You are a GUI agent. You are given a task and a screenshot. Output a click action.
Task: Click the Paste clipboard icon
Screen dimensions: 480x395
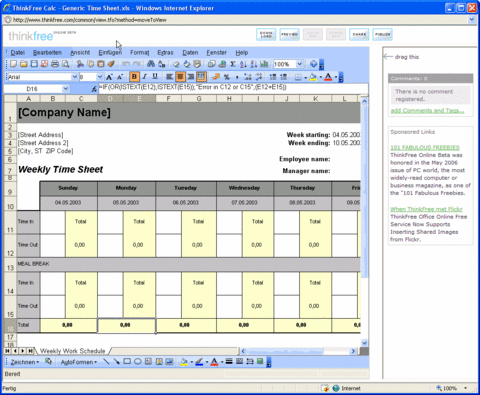[x=101, y=64]
